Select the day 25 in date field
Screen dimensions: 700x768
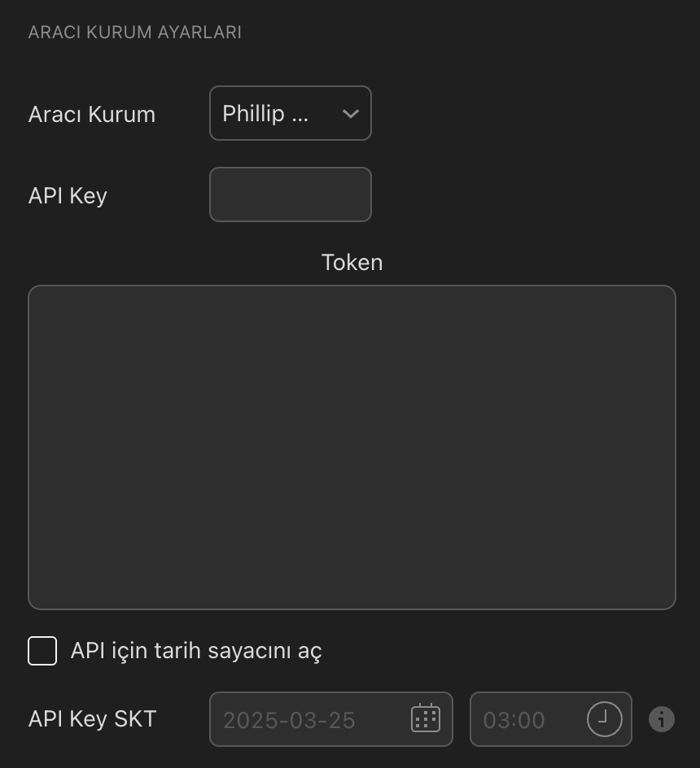pyautogui.click(x=342, y=720)
